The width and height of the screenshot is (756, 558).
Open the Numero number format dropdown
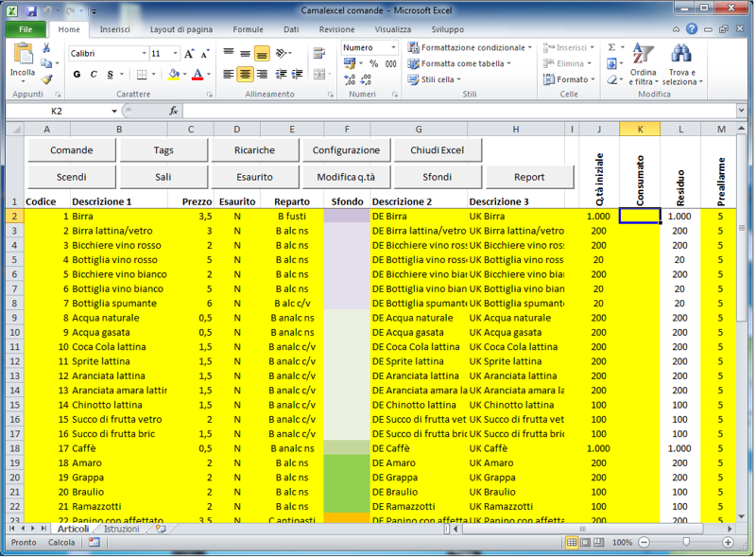coord(395,47)
